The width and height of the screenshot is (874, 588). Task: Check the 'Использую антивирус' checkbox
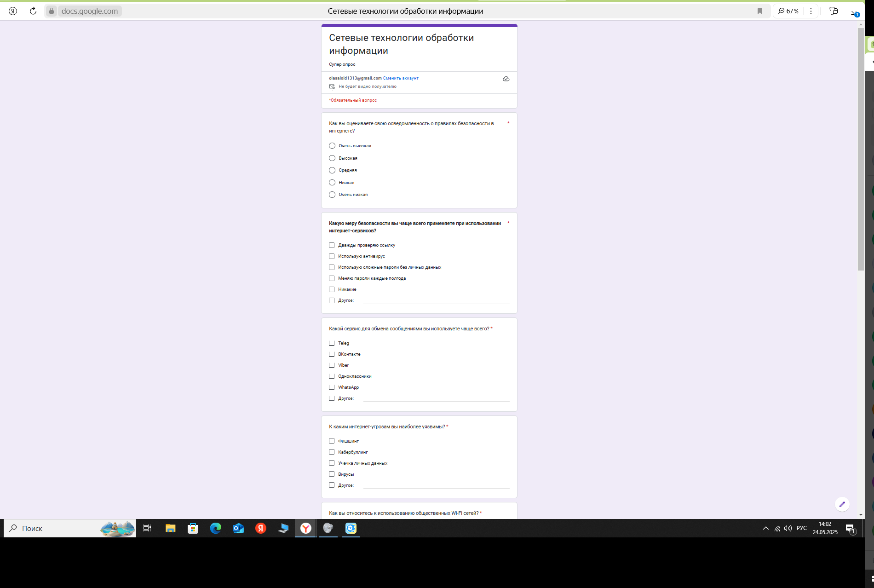[332, 256]
